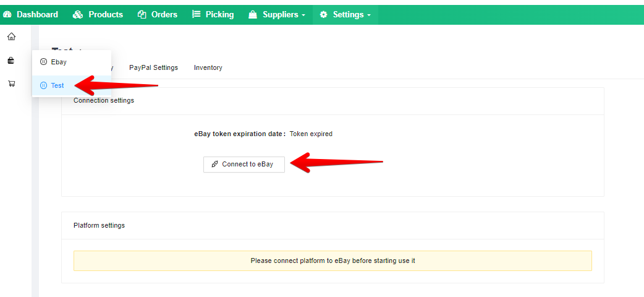644x297 pixels.
Task: Click the briefcase icon in the sidebar
Action: pyautogui.click(x=11, y=61)
